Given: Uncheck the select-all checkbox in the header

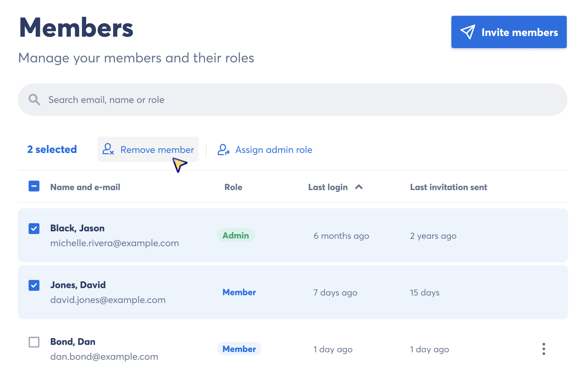Looking at the screenshot, I should point(34,186).
